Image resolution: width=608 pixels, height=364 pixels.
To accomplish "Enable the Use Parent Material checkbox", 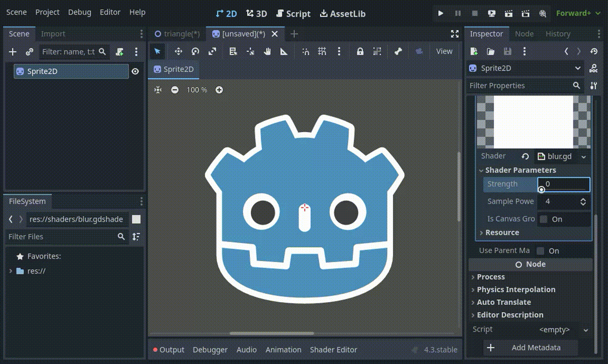I will pyautogui.click(x=541, y=251).
